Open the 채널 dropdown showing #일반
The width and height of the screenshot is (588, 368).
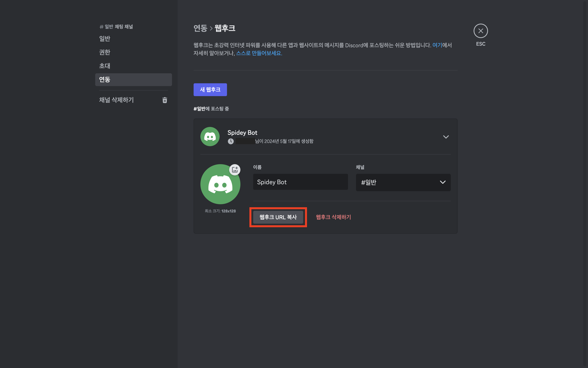[x=403, y=182]
